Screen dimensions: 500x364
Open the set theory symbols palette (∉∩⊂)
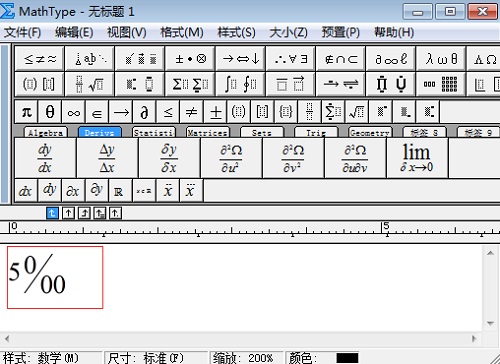coord(341,59)
